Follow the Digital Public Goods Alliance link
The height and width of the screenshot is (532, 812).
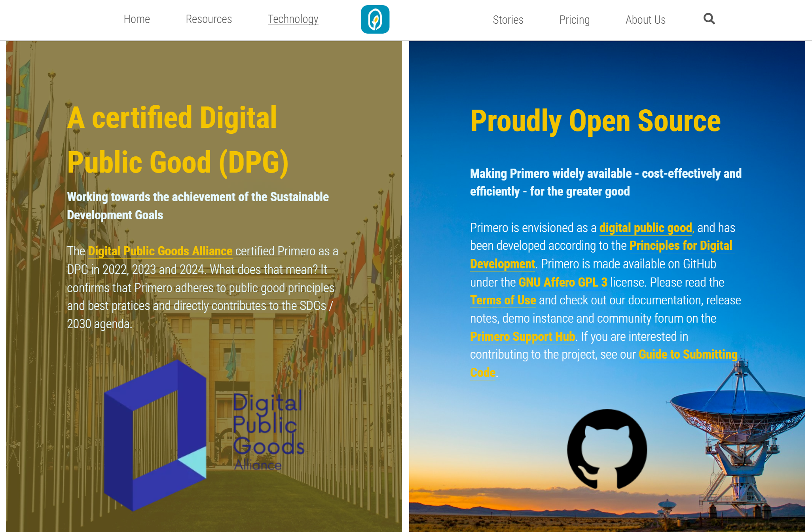(160, 251)
